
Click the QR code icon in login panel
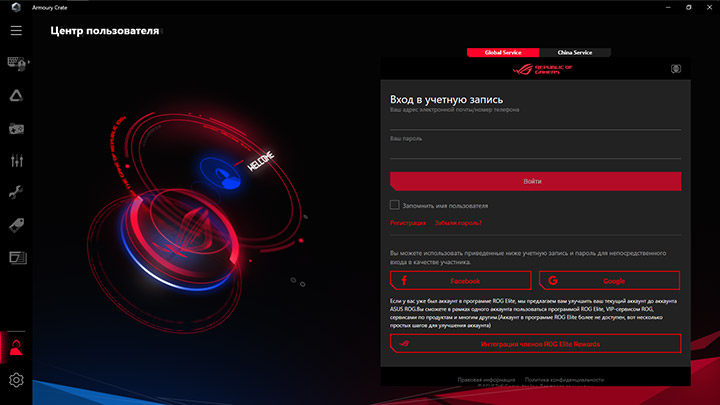675,68
